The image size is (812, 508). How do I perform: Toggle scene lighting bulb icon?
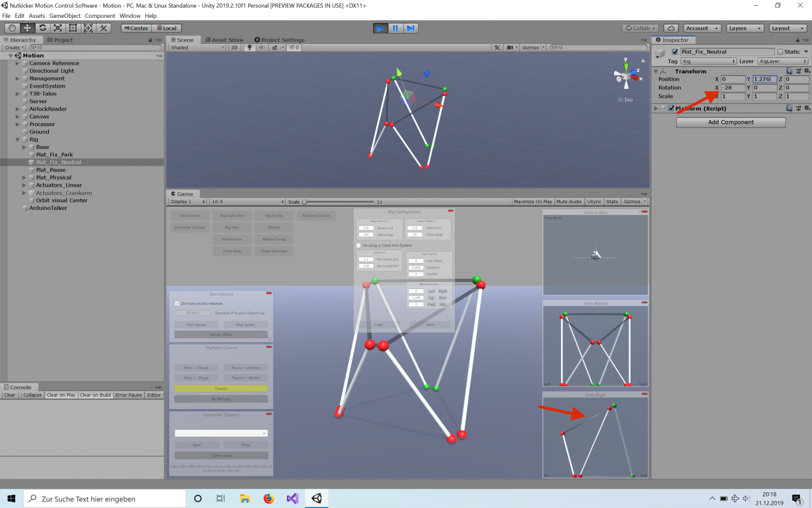249,47
